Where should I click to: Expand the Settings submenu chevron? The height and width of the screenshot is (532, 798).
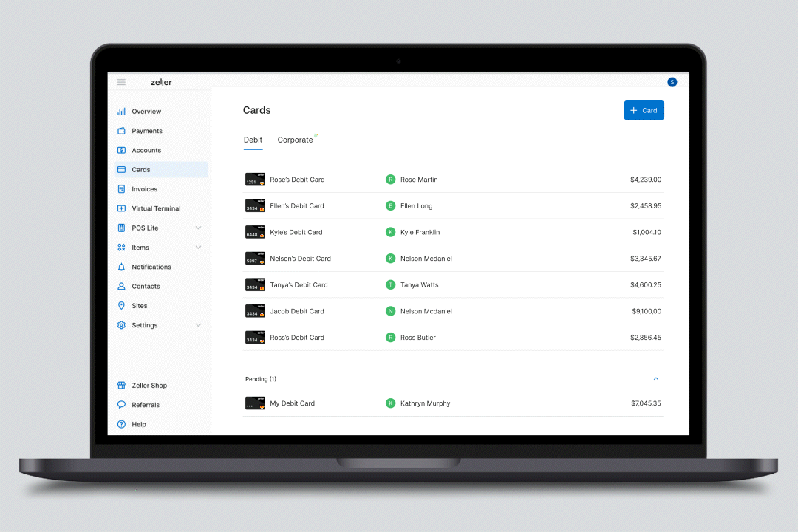198,325
